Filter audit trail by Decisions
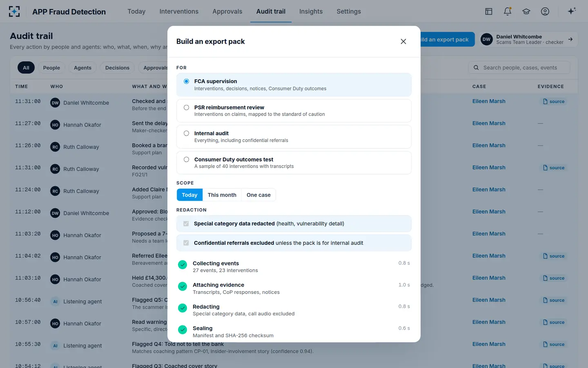Viewport: 588px width, 368px height. (117, 67)
